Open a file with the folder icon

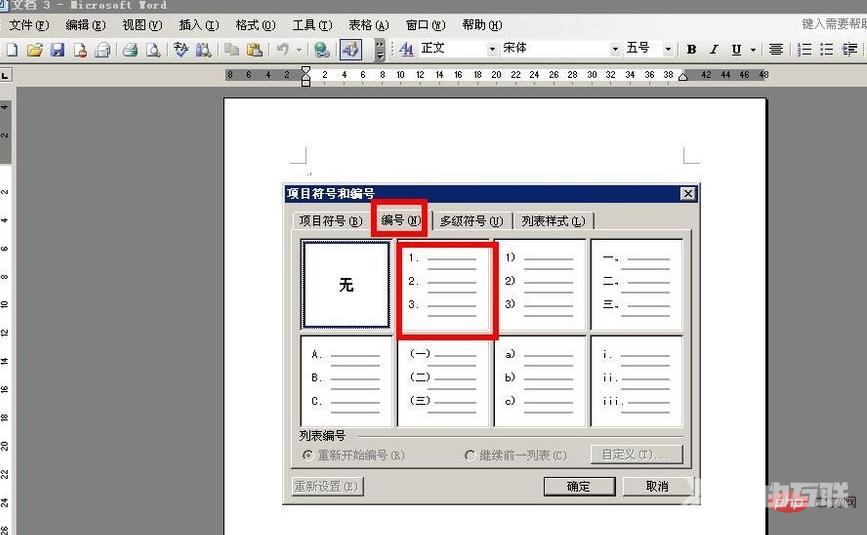[x=35, y=49]
